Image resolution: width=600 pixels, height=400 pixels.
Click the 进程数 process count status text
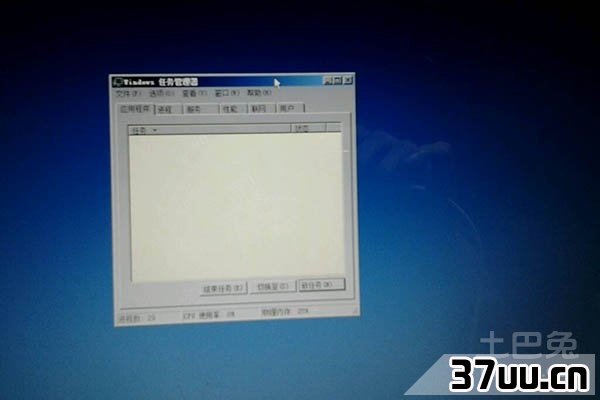pos(137,318)
